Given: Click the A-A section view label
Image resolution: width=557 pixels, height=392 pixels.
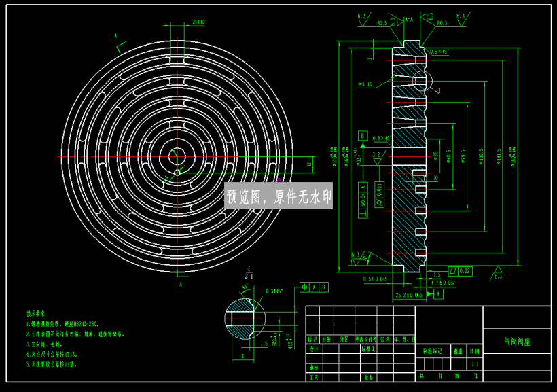Looking at the screenshot, I should pos(409,20).
